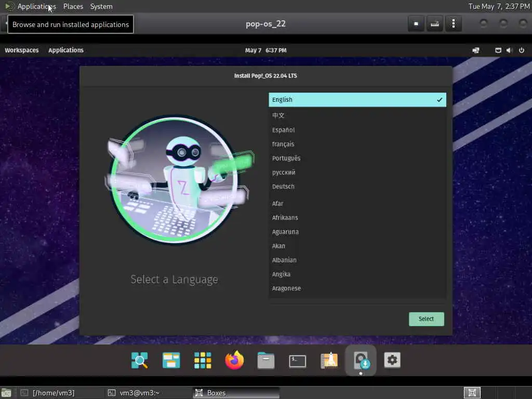The image size is (532, 399).
Task: Choose Akan from the language list
Action: click(x=357, y=246)
